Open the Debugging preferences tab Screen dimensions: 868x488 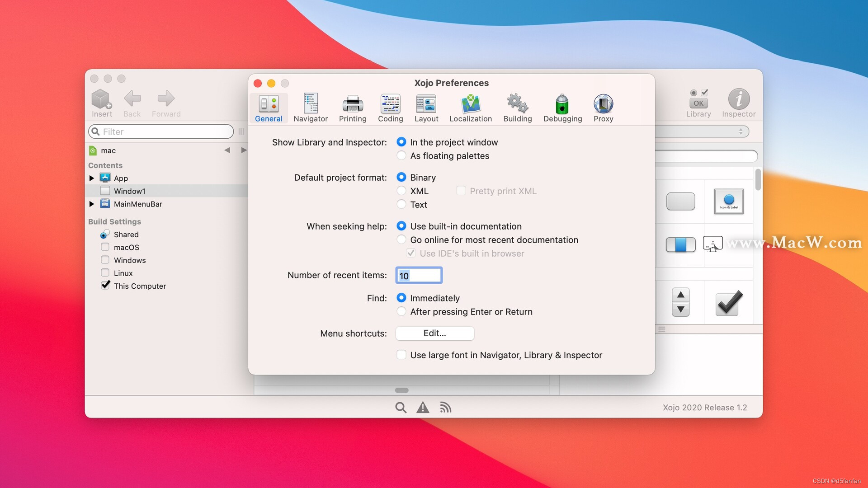coord(562,108)
